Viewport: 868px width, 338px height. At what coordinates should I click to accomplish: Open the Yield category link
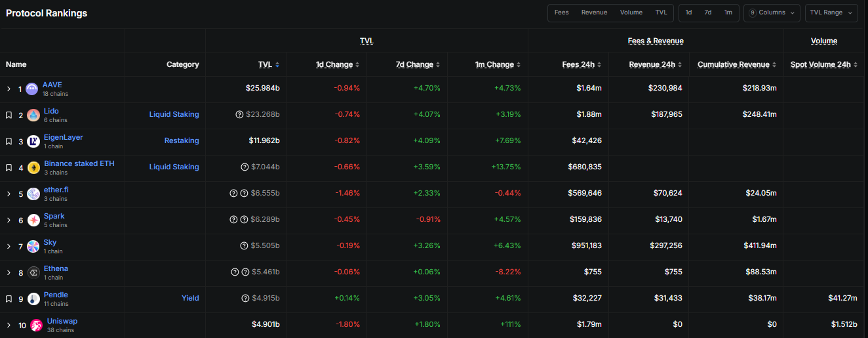coord(190,298)
